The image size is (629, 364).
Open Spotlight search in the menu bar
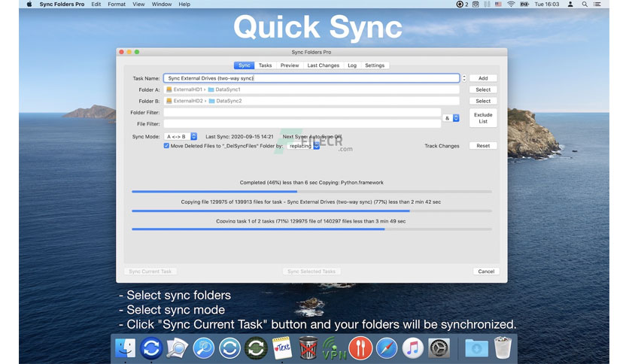point(585,4)
